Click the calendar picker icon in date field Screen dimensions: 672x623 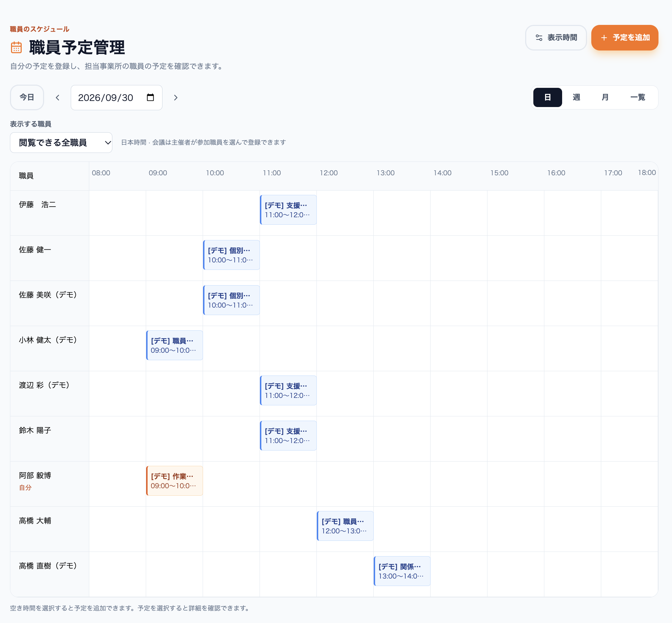pyautogui.click(x=150, y=97)
